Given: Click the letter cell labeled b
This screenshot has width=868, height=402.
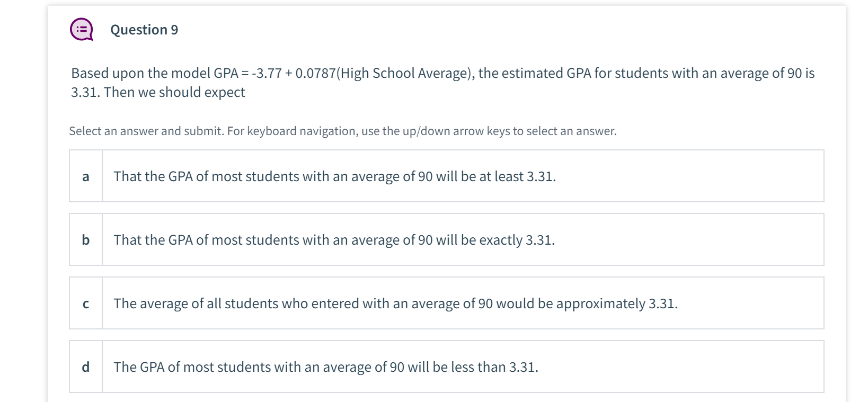Looking at the screenshot, I should [x=86, y=239].
